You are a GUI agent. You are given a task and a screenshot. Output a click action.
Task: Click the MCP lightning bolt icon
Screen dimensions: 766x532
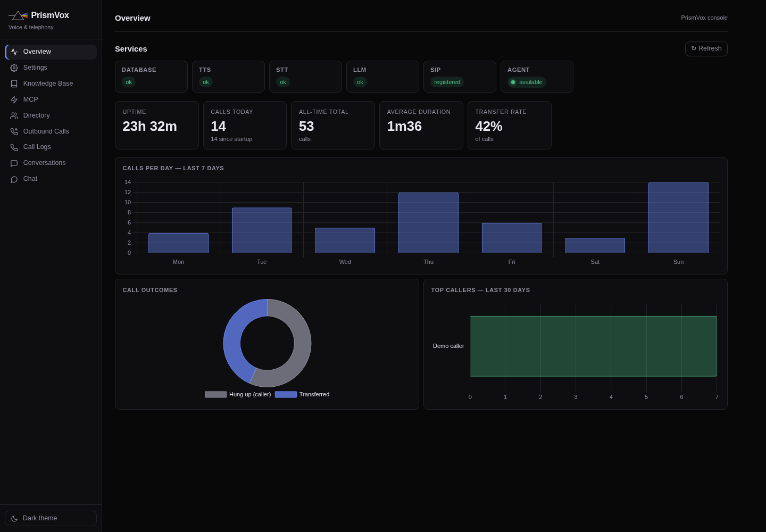pyautogui.click(x=14, y=99)
